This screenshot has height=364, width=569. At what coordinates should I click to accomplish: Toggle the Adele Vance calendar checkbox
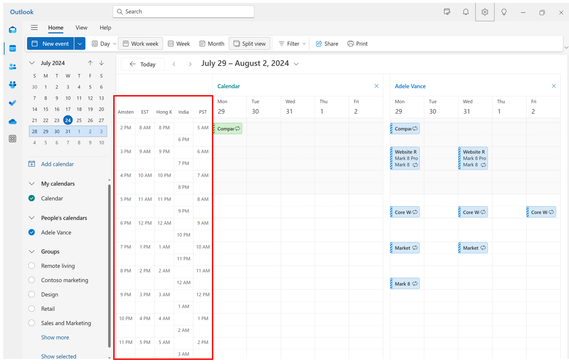tap(32, 232)
